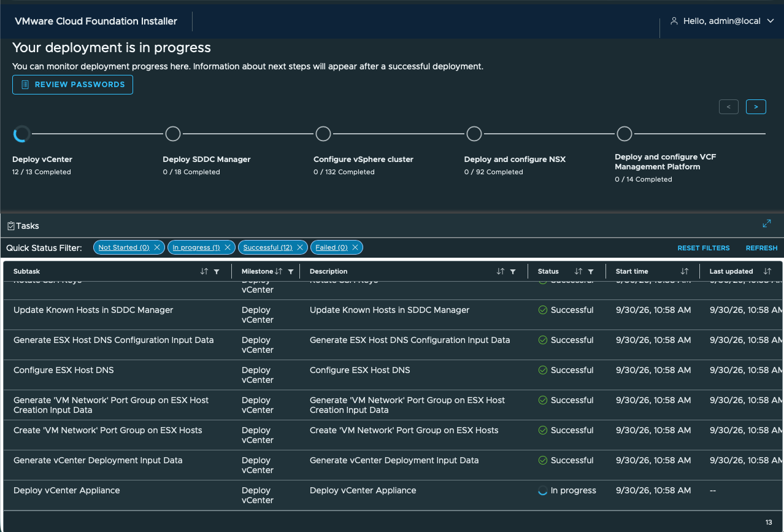Sort by the Status column

pyautogui.click(x=578, y=271)
